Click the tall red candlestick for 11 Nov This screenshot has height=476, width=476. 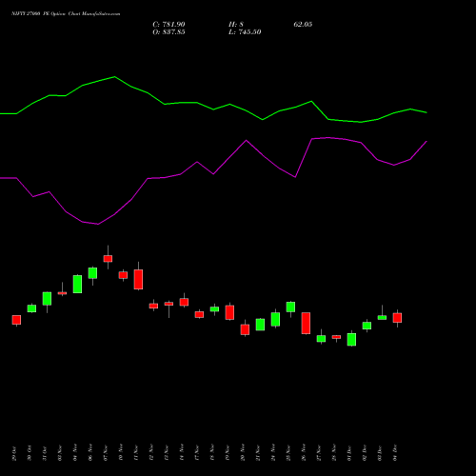pos(138,279)
